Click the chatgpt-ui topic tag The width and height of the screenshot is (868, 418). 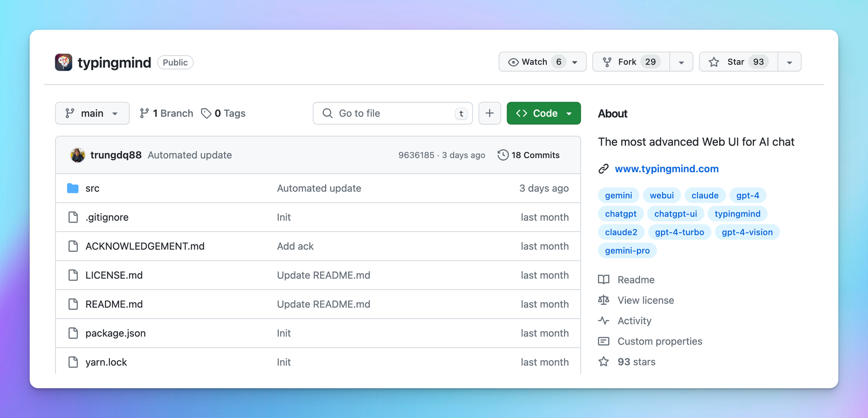(x=676, y=214)
